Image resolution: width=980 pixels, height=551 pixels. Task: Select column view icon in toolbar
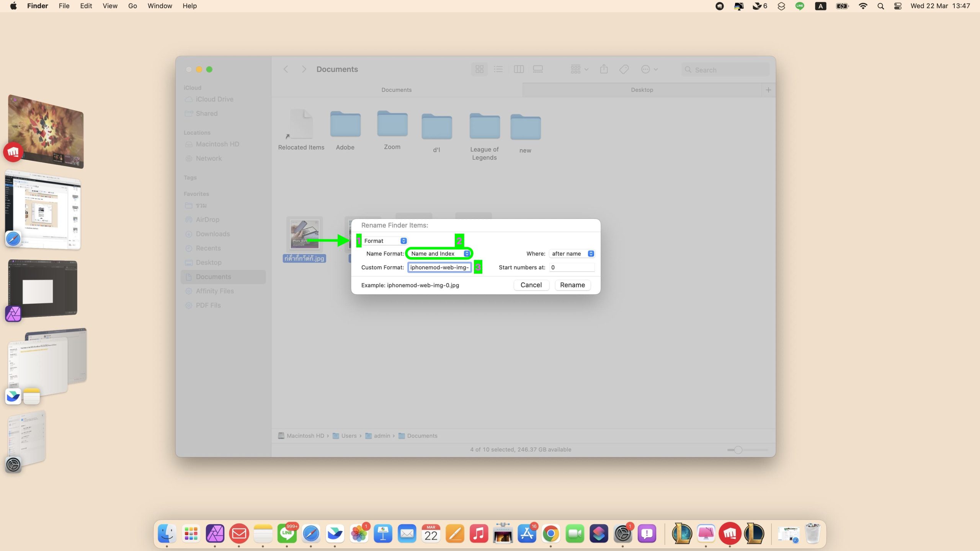[x=519, y=69]
